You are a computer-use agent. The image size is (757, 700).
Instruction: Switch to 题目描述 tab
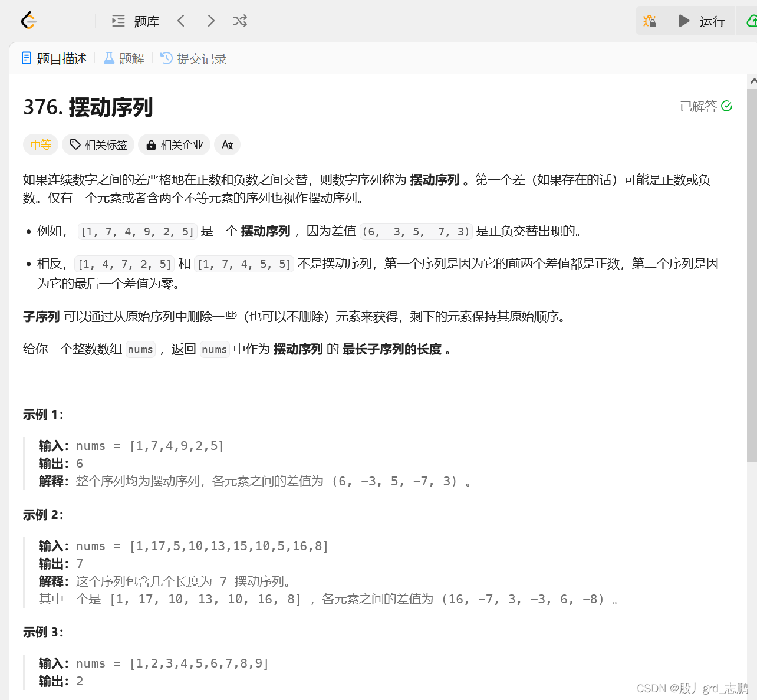point(54,58)
